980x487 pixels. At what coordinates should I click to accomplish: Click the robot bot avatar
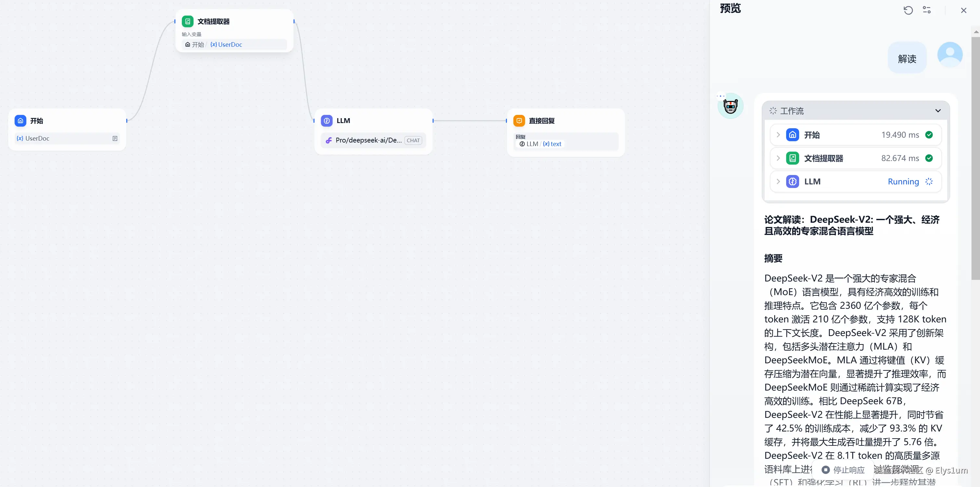click(x=730, y=106)
